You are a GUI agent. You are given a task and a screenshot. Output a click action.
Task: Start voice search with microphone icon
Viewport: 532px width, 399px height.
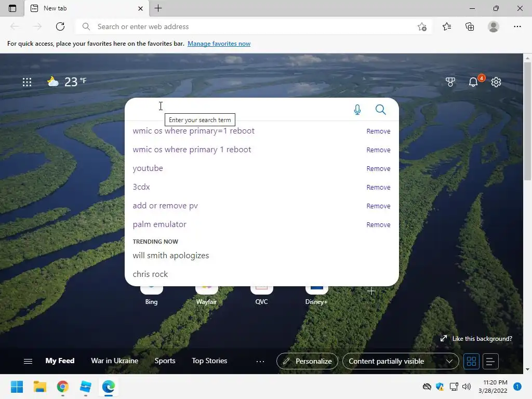tap(357, 110)
